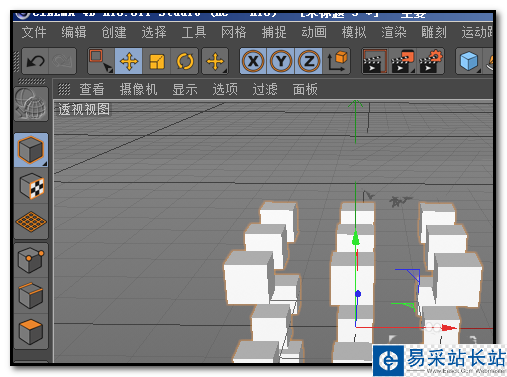The height and width of the screenshot is (377, 507).
Task: Click the toolbar grip handle left of Undo
Action: [x=16, y=61]
